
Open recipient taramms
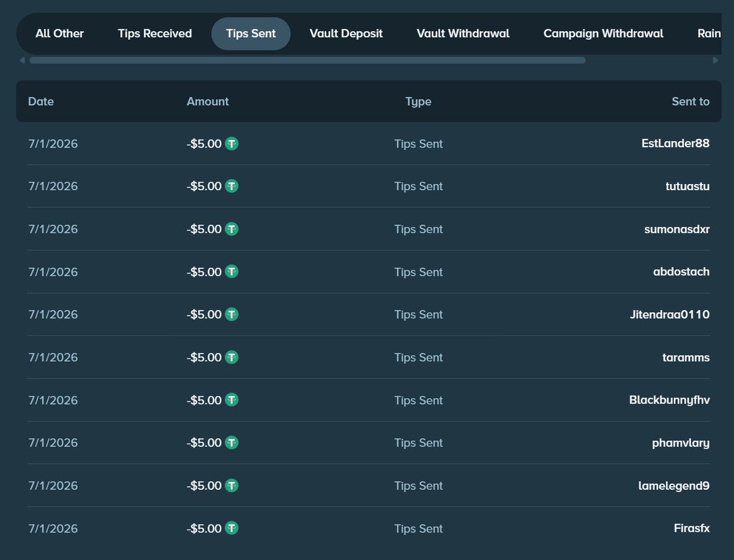coord(686,357)
